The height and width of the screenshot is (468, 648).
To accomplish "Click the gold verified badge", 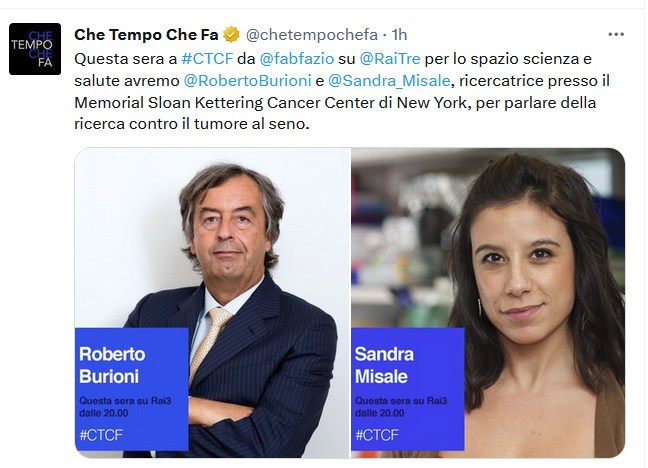I will tap(230, 35).
